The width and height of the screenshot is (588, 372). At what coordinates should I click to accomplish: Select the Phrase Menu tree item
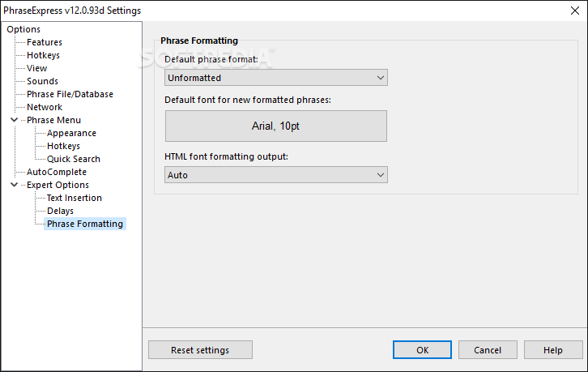click(53, 120)
